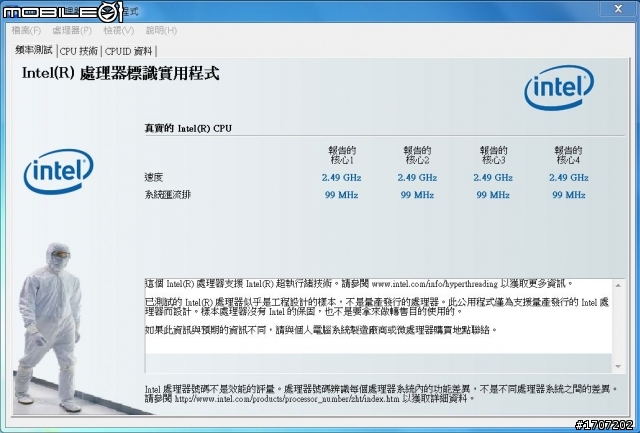Click the 已測試的 Intel(R) 處理器 sample warning text

[377, 307]
